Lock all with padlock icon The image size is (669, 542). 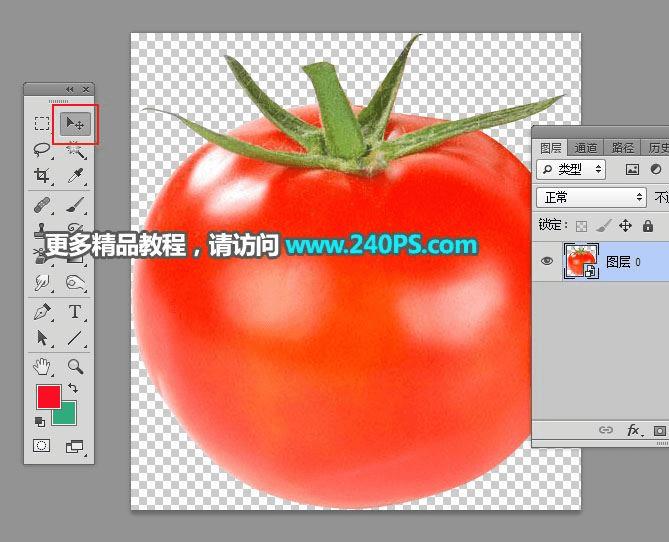[x=648, y=225]
